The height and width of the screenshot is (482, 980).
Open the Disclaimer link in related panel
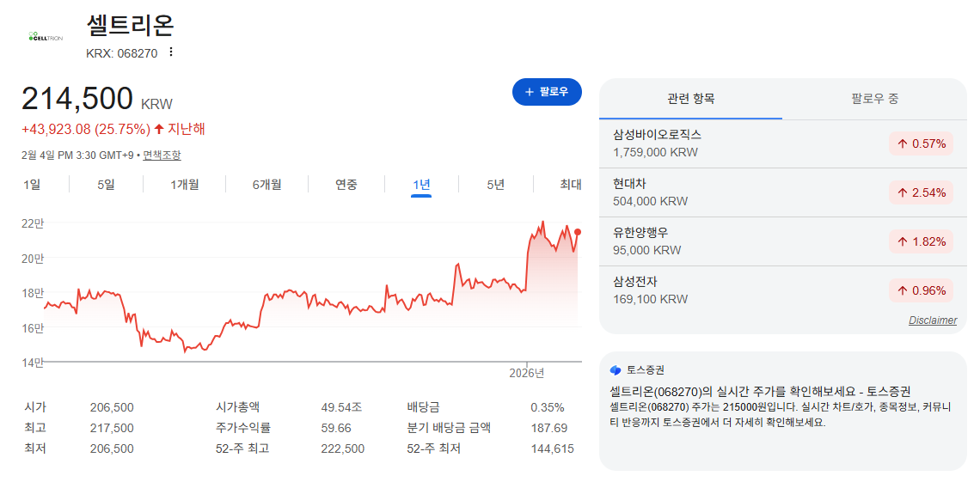tap(933, 320)
